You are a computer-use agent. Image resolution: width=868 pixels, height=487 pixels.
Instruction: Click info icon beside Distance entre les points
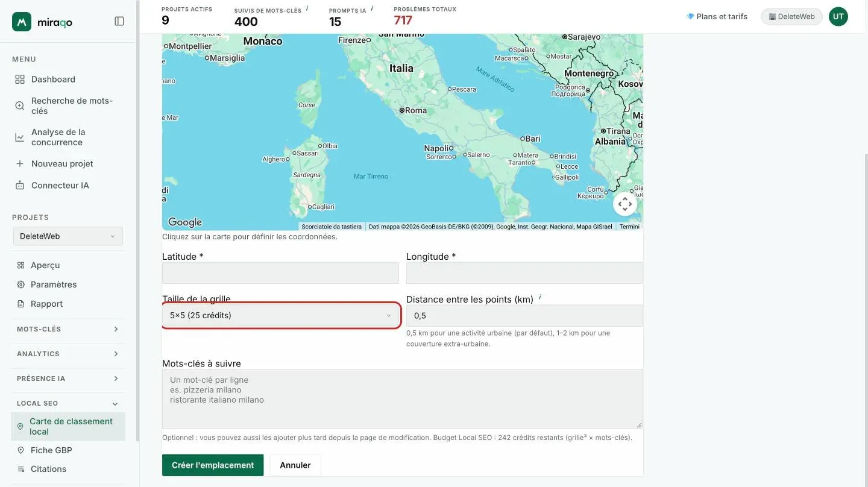pyautogui.click(x=539, y=298)
